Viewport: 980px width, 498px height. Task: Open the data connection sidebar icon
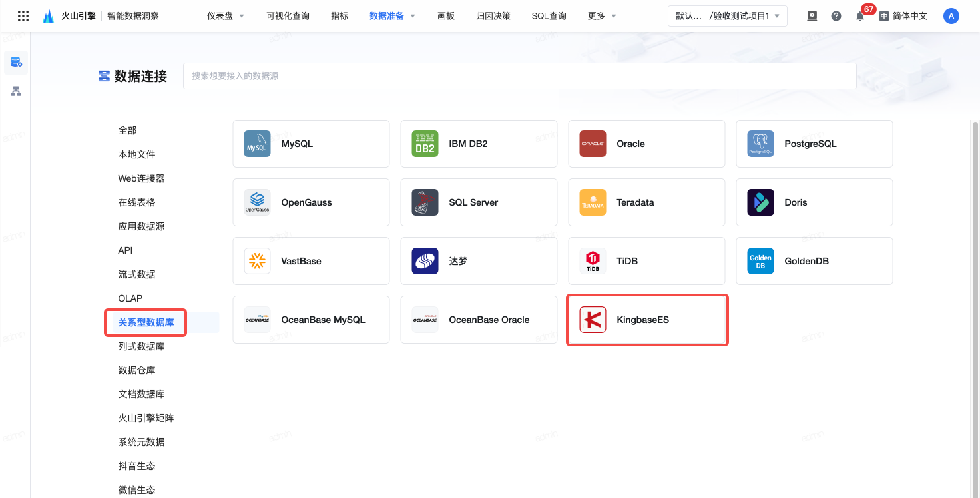point(16,63)
